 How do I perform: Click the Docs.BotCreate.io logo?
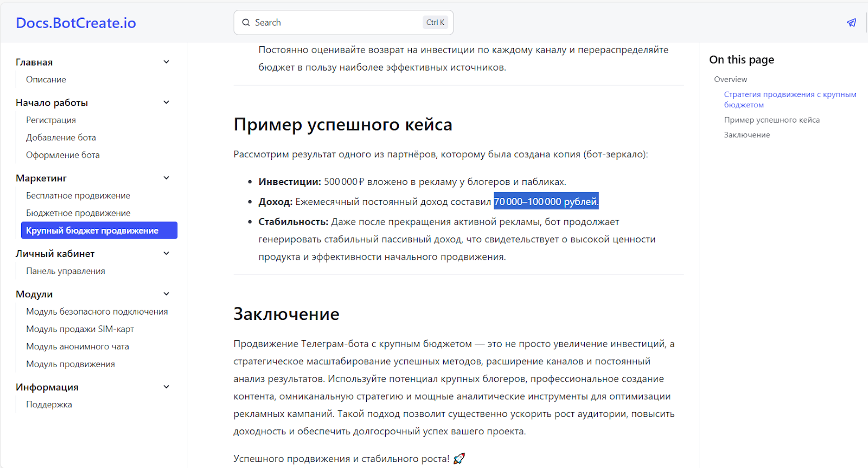75,22
